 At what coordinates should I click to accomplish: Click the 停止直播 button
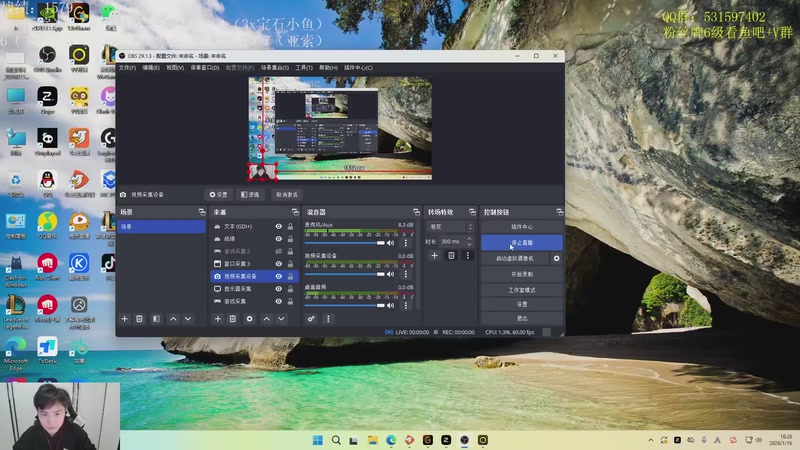[521, 242]
